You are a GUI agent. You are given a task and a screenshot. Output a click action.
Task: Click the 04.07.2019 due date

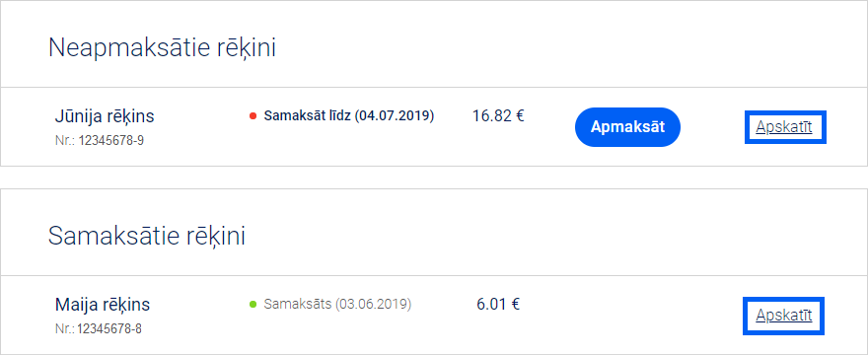(x=395, y=115)
